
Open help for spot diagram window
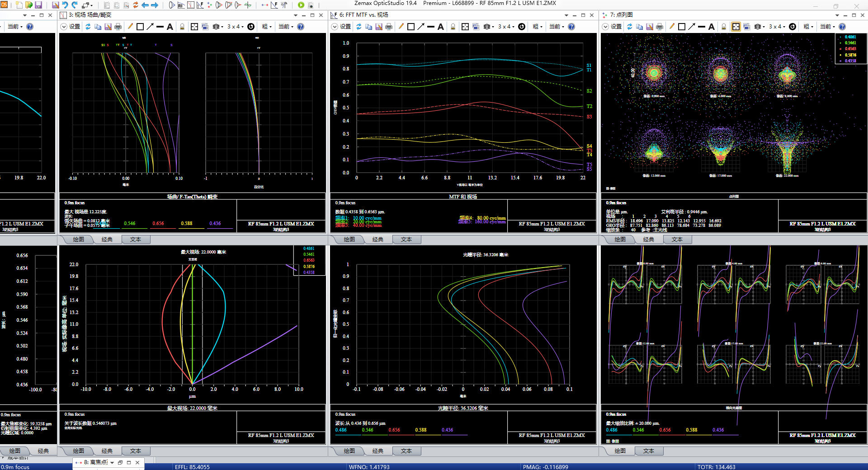842,27
